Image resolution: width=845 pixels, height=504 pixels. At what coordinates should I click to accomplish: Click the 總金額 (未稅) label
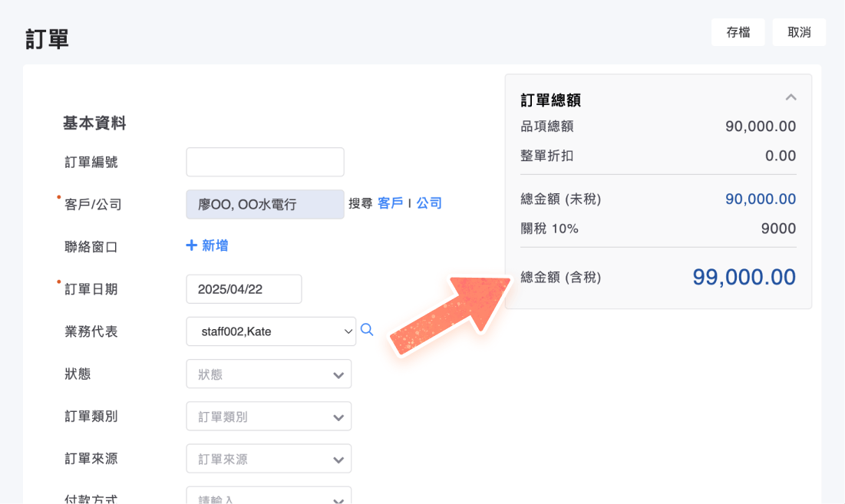pos(560,199)
